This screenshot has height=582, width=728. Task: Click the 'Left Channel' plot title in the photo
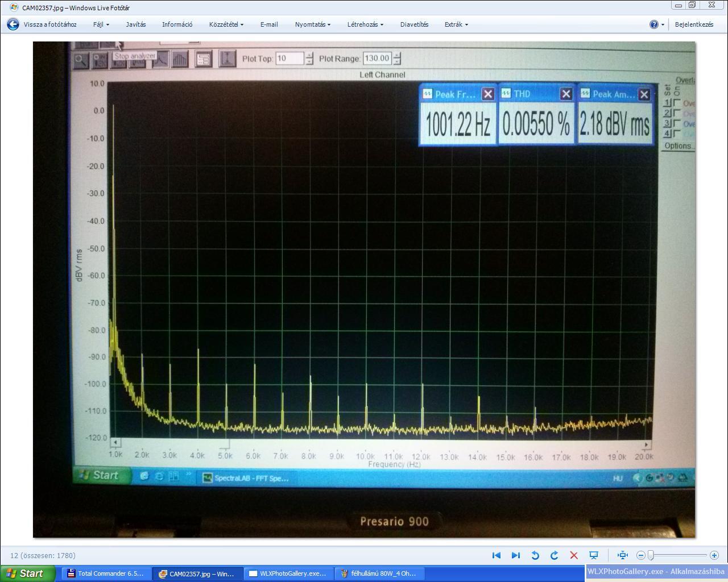pos(382,74)
